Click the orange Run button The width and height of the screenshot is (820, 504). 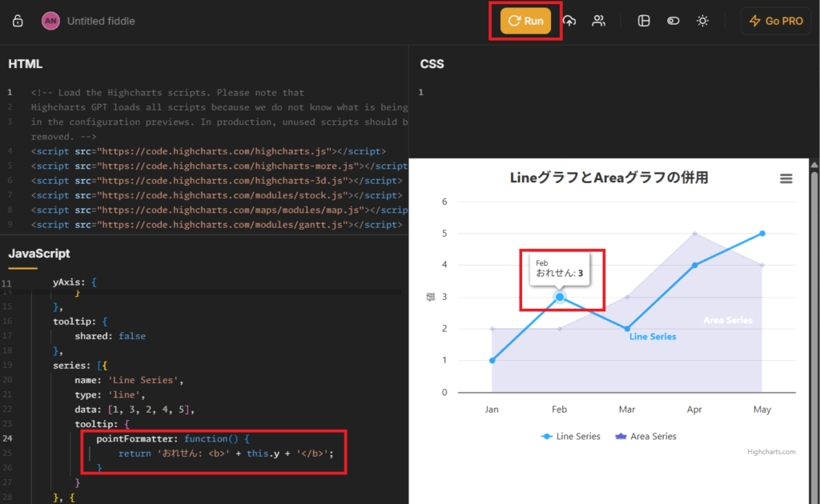(x=525, y=21)
